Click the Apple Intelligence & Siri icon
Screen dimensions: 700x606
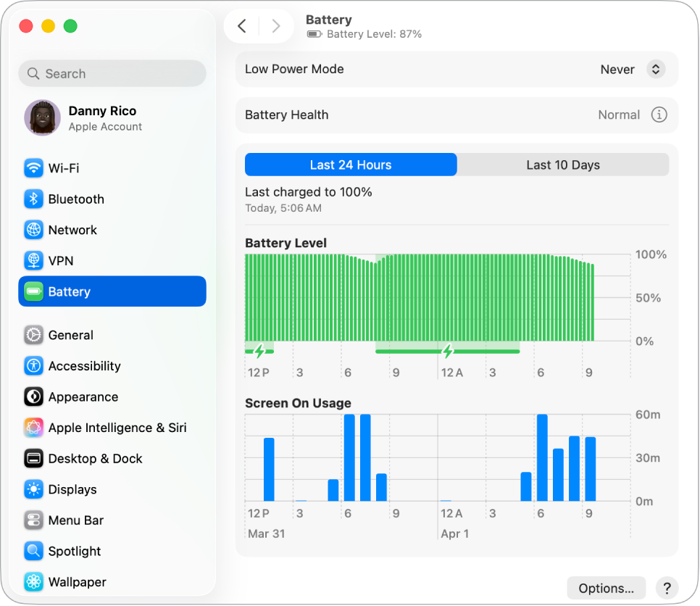tap(33, 428)
